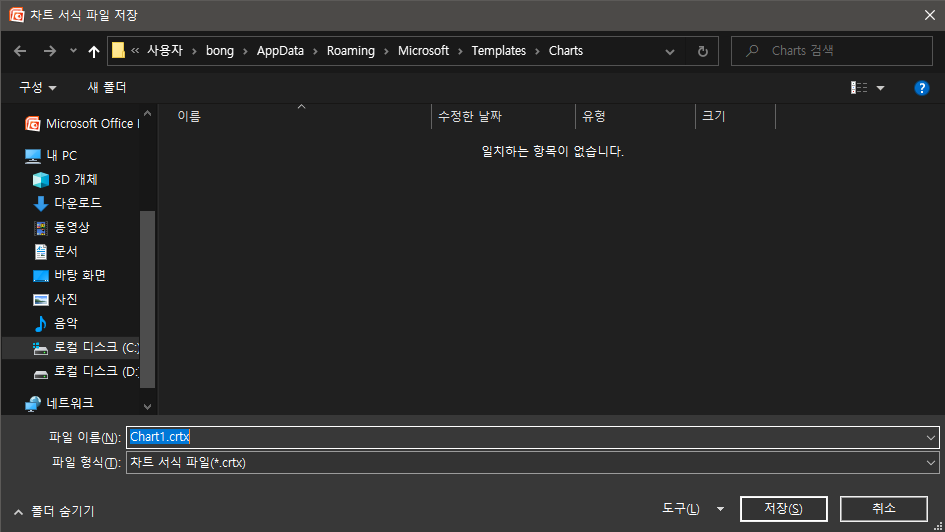Image resolution: width=945 pixels, height=532 pixels.
Task: Open help with the question mark icon
Action: pyautogui.click(x=921, y=88)
